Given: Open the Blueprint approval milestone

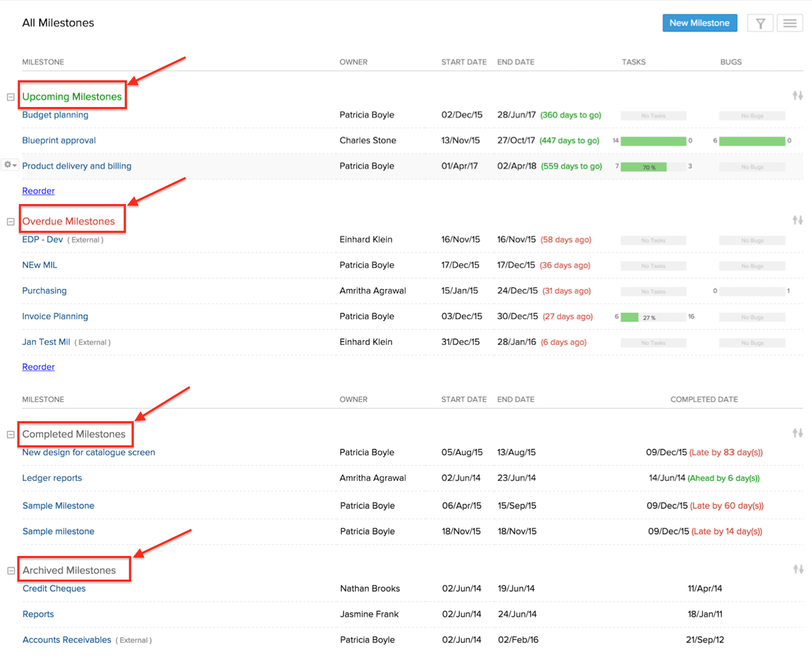Looking at the screenshot, I should coord(59,141).
